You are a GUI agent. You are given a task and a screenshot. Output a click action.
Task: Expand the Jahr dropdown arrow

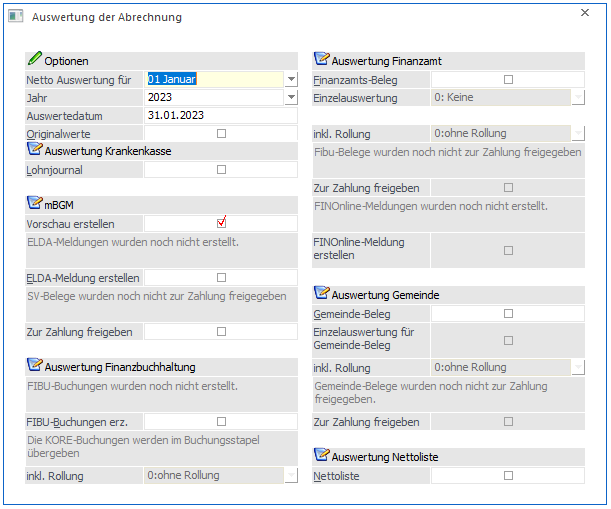[x=291, y=98]
